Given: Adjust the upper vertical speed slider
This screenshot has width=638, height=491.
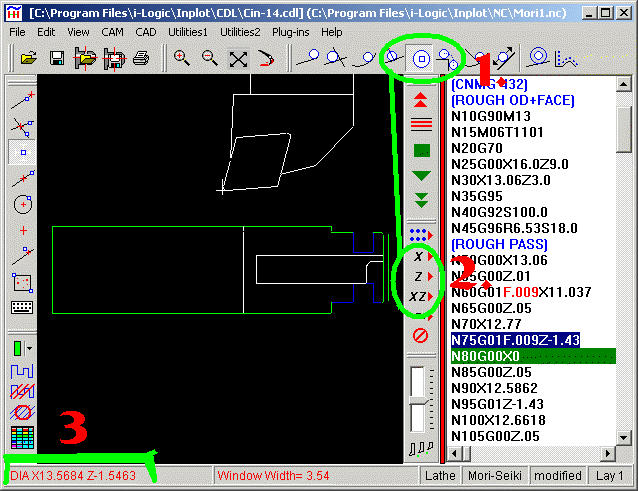Looking at the screenshot, I should (x=421, y=380).
